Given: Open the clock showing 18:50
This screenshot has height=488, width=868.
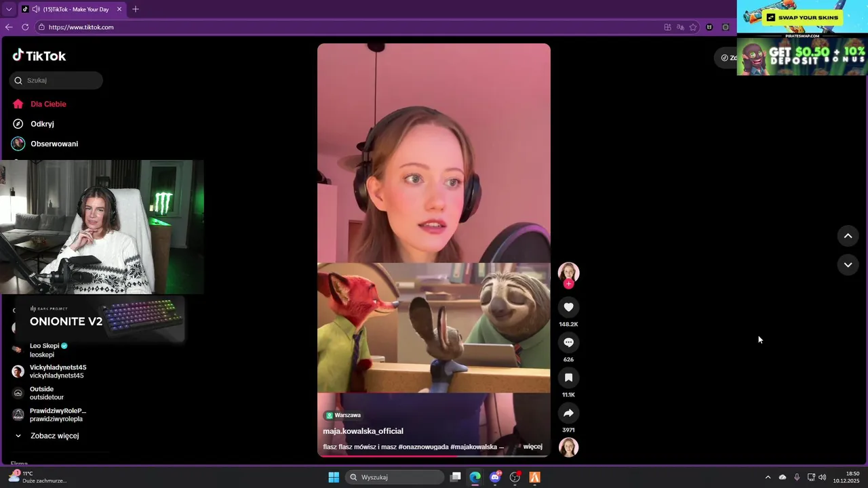Looking at the screenshot, I should tap(848, 477).
